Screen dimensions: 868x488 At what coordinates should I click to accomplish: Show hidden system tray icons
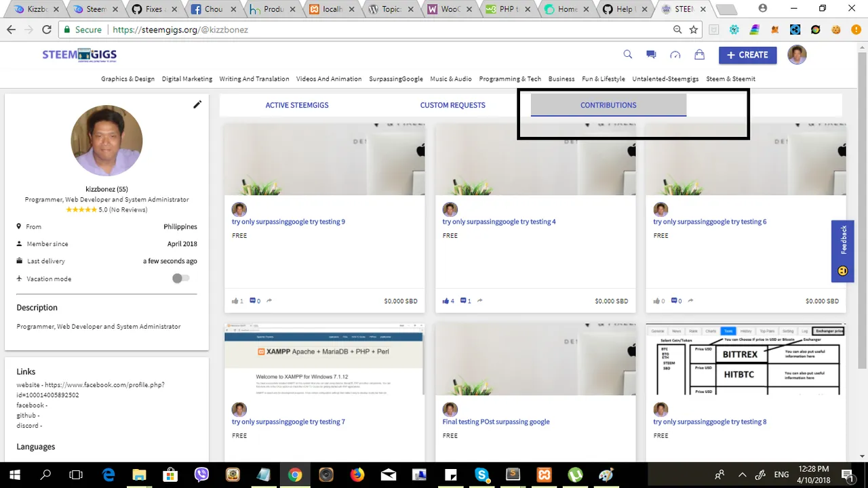click(742, 474)
